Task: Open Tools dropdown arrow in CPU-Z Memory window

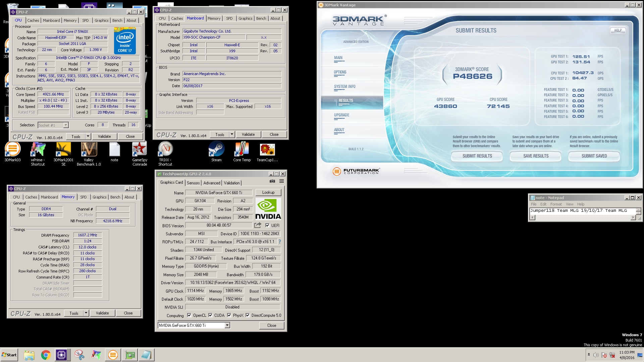Action: tap(86, 313)
